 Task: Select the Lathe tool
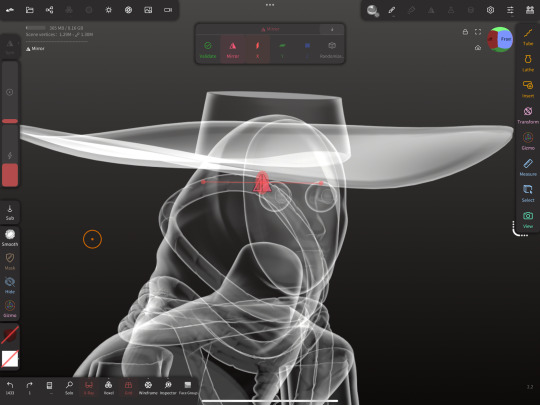[528, 63]
